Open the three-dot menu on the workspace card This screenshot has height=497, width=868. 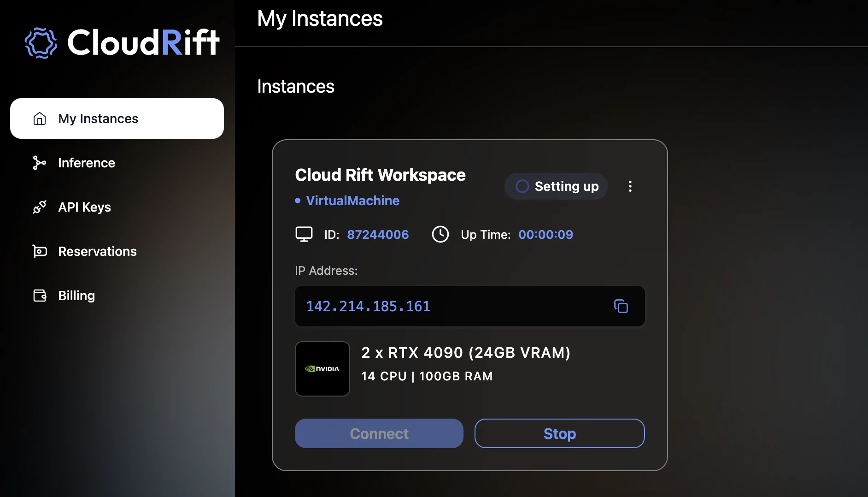[630, 186]
